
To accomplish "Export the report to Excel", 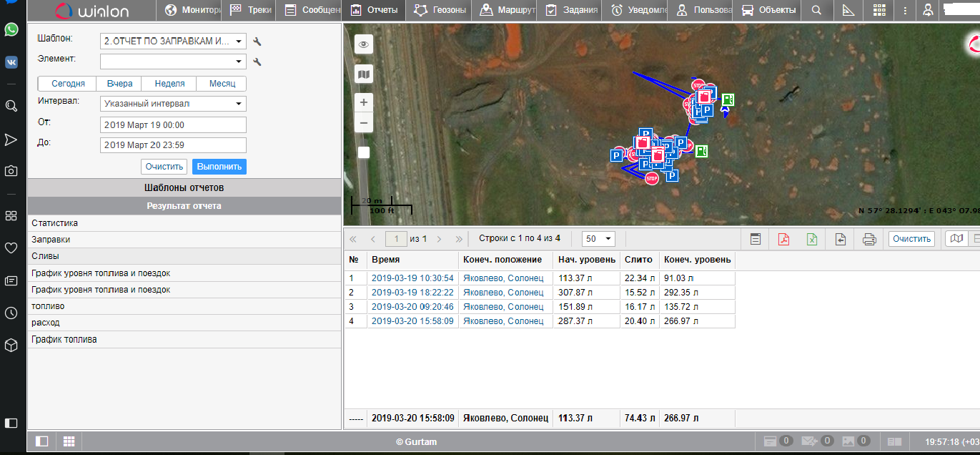I will click(812, 240).
